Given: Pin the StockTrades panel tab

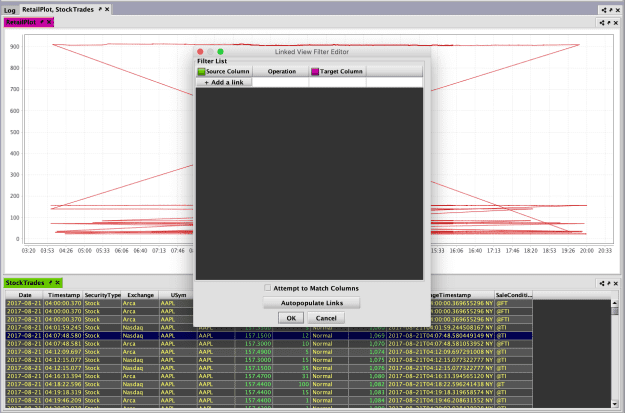Looking at the screenshot, I should pos(48,284).
